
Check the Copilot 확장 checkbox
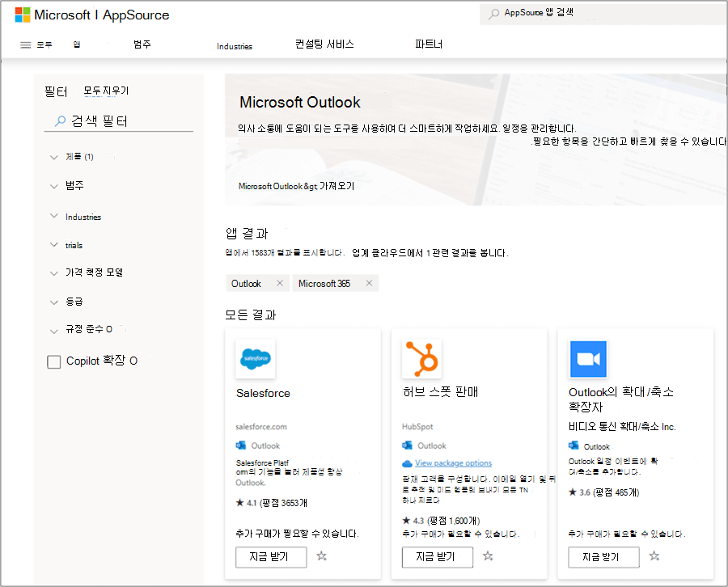point(54,362)
